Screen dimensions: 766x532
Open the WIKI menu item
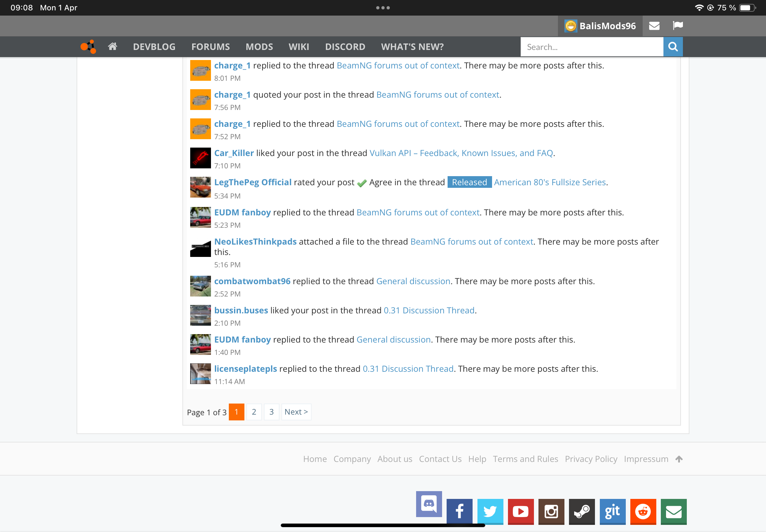tap(299, 47)
